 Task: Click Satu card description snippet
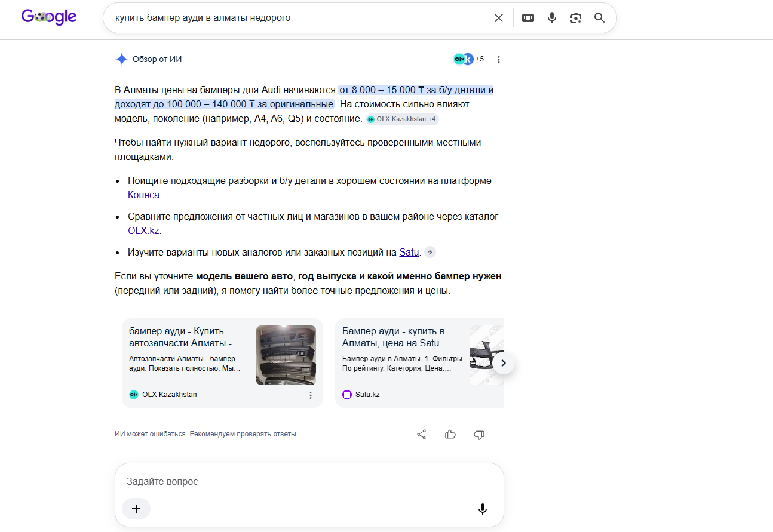[x=403, y=364]
